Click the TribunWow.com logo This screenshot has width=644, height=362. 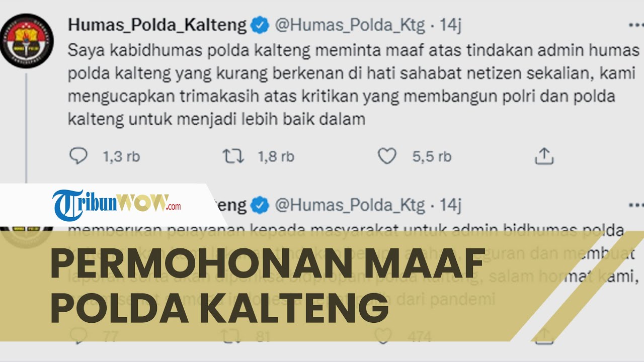coord(117,205)
